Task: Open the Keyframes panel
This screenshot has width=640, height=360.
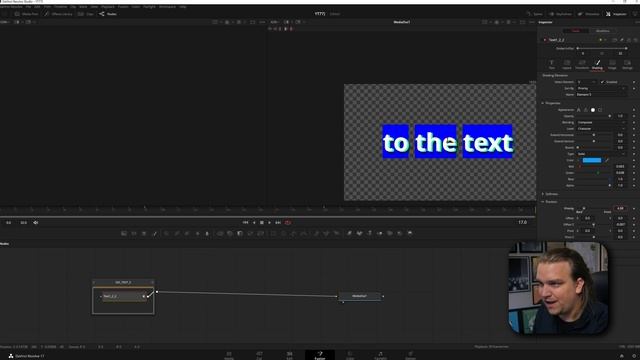Action: (560, 14)
